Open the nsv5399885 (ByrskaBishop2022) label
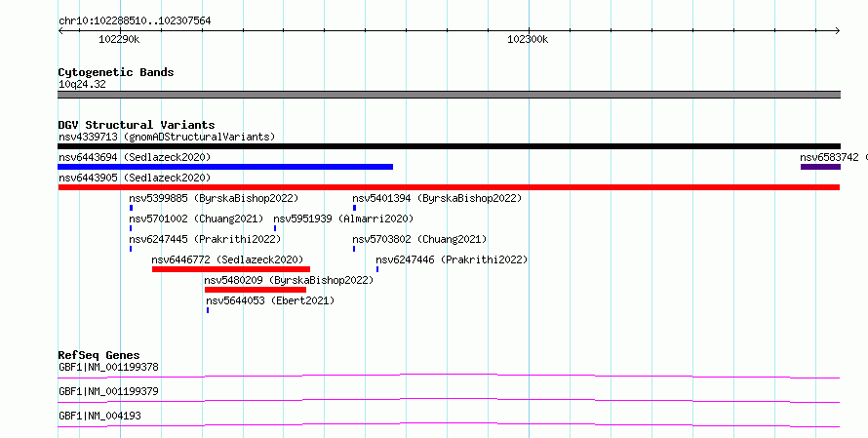The height and width of the screenshot is (438, 868). (214, 198)
